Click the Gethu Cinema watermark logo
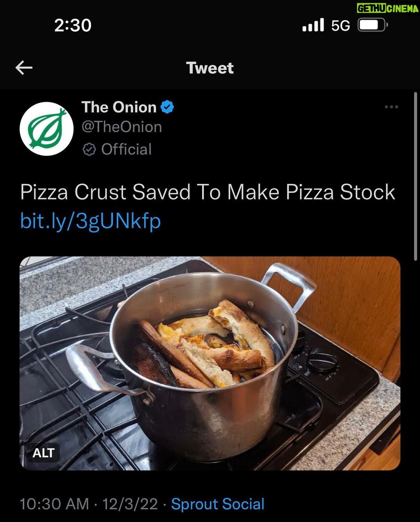The image size is (420, 522). coord(388,8)
